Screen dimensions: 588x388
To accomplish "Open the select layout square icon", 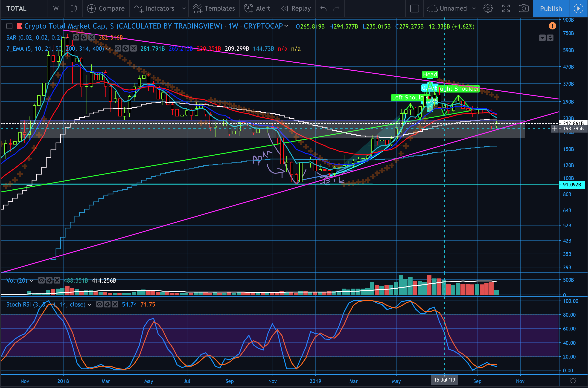I will click(x=414, y=9).
